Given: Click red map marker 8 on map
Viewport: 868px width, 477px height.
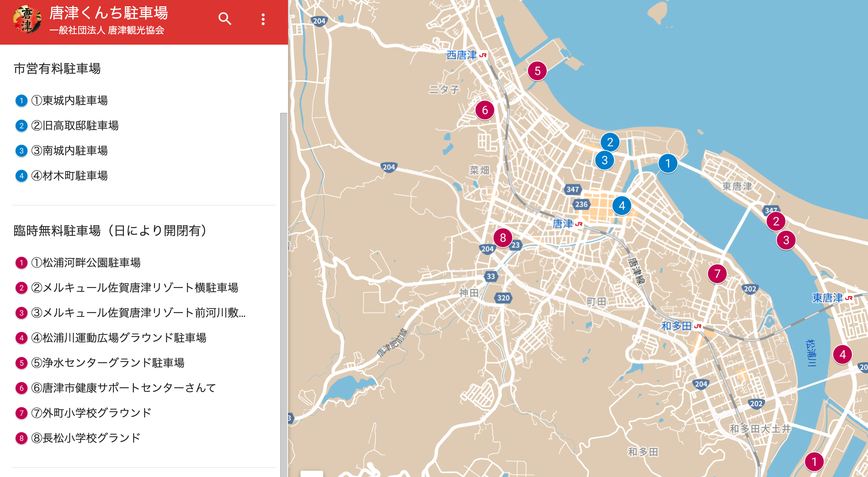Looking at the screenshot, I should [502, 237].
